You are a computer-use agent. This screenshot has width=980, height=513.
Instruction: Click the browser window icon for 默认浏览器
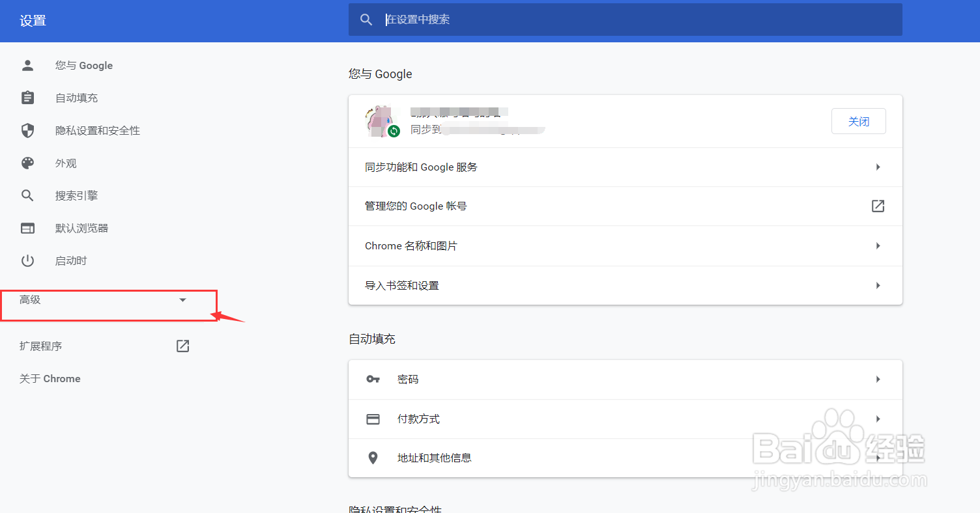point(27,228)
